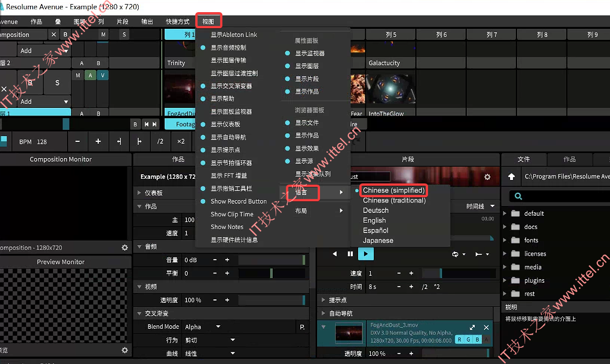
Task: Expand the 提示点 section
Action: [323, 300]
